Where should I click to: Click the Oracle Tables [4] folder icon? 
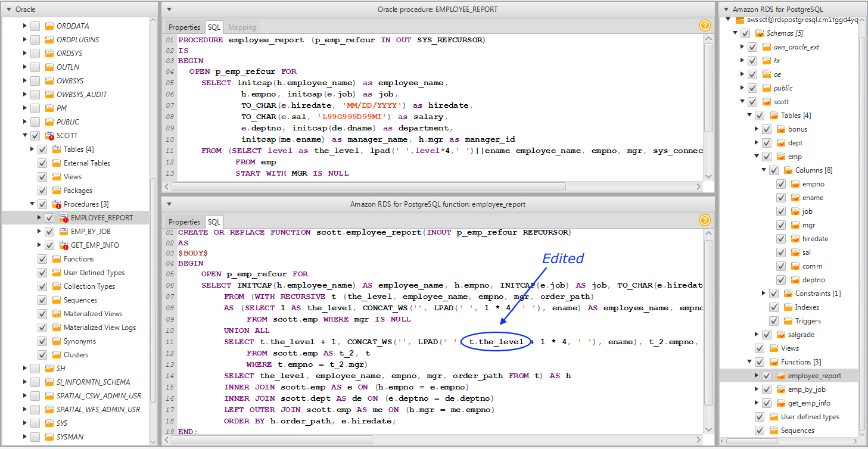pyautogui.click(x=57, y=149)
